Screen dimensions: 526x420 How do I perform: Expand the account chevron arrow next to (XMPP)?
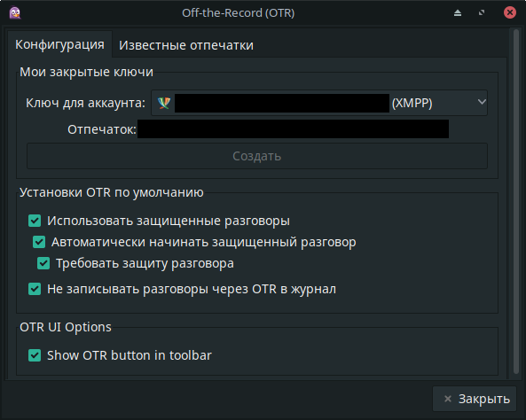point(482,102)
